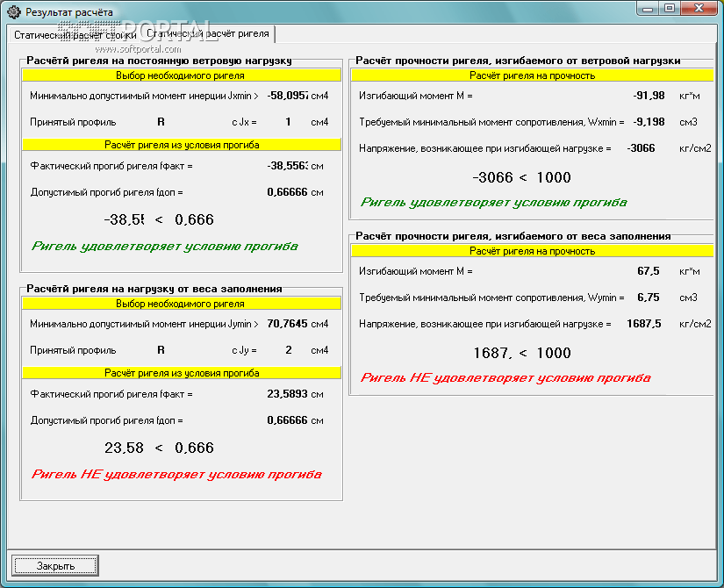
Task: Close the Результат расчёта window
Action: click(x=699, y=9)
